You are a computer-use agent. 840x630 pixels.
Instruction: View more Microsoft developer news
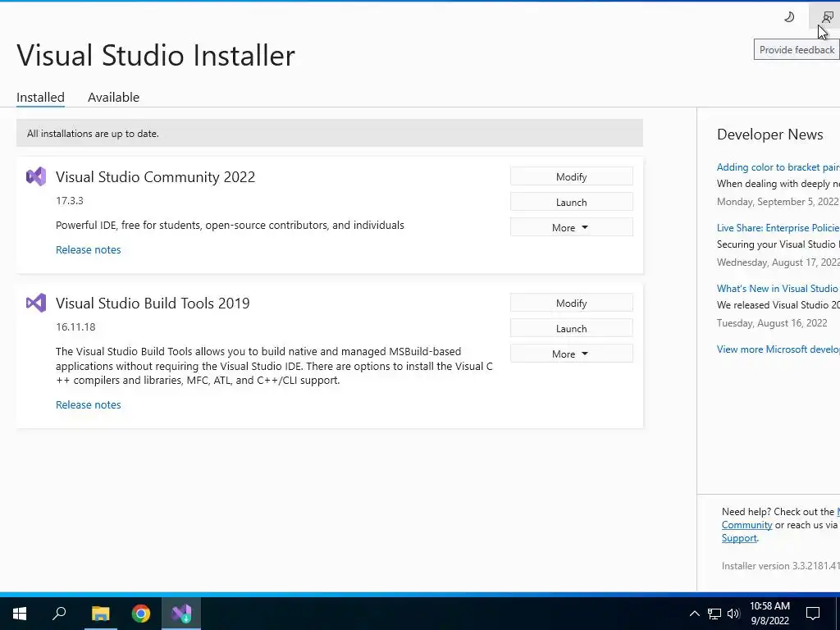778,349
